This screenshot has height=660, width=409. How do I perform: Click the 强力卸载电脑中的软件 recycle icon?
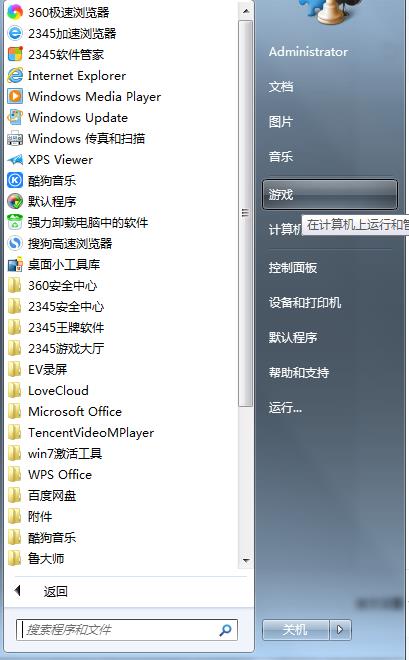point(15,222)
